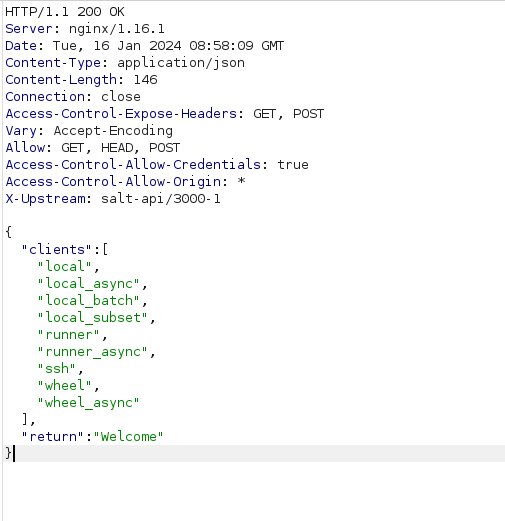Click 'GET, POST' in the Expose-Headers line
The height and width of the screenshot is (521, 505).
pos(288,114)
